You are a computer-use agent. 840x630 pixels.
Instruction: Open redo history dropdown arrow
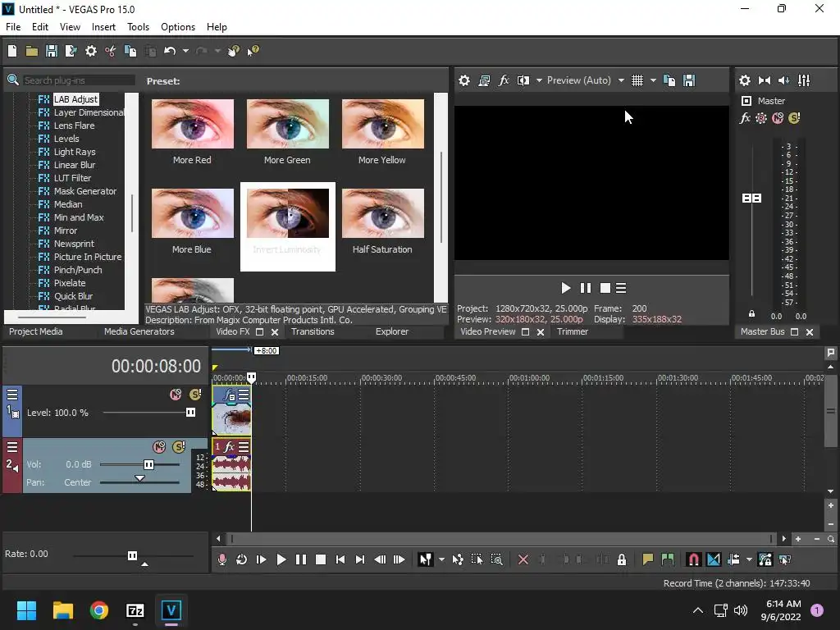pyautogui.click(x=217, y=51)
